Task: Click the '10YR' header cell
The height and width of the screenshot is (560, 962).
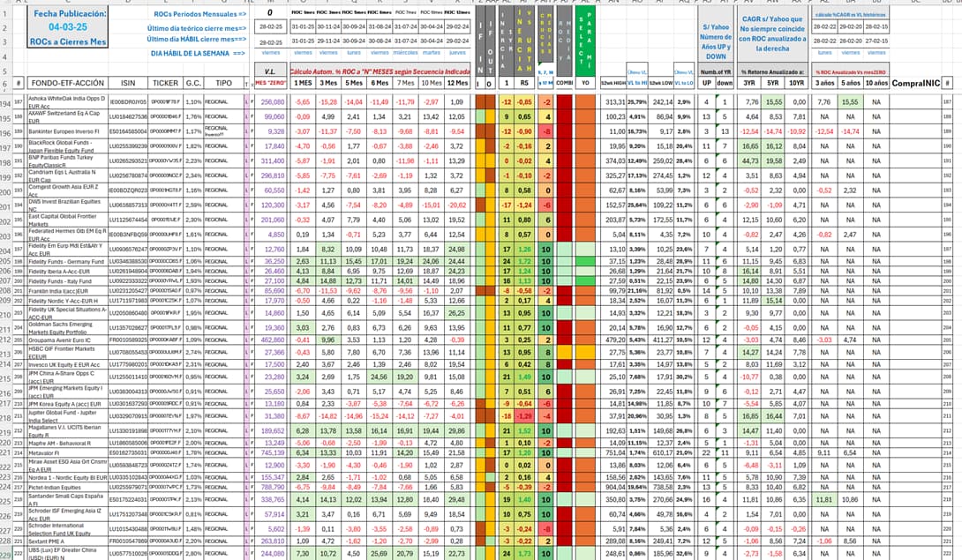Action: pyautogui.click(x=796, y=83)
